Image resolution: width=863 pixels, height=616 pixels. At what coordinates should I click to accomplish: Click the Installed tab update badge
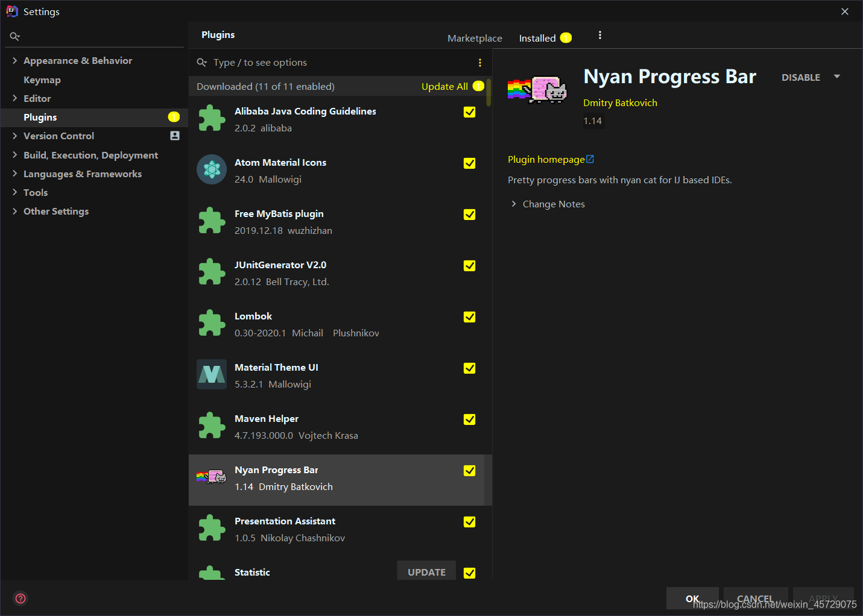(x=566, y=38)
